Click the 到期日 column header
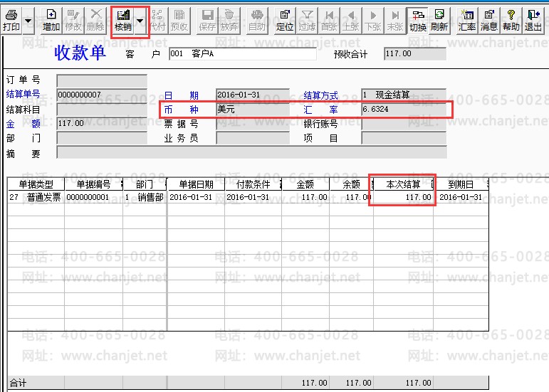 click(x=461, y=184)
